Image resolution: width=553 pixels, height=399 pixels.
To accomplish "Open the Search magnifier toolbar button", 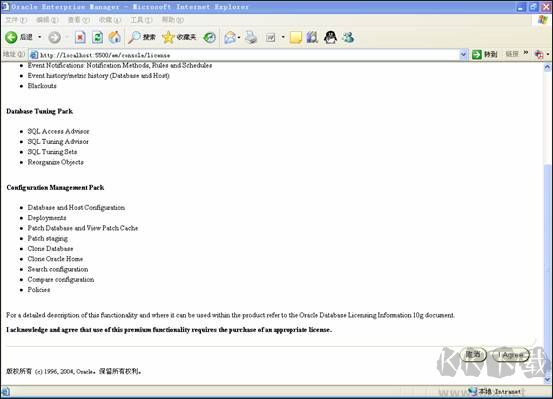I will [x=141, y=37].
